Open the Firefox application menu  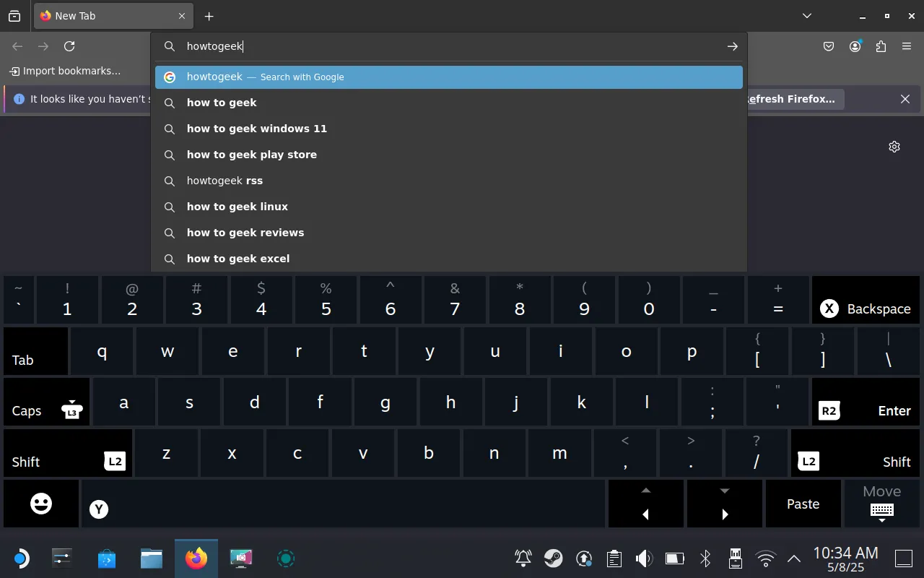point(906,46)
